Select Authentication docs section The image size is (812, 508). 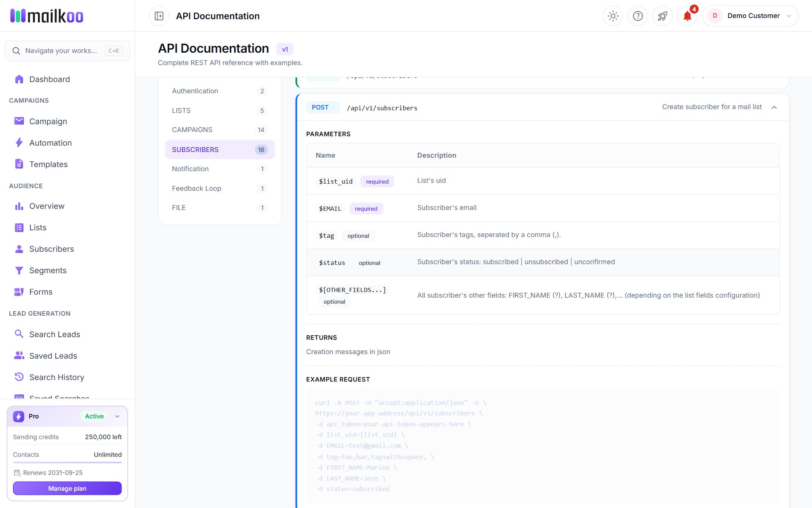click(220, 91)
